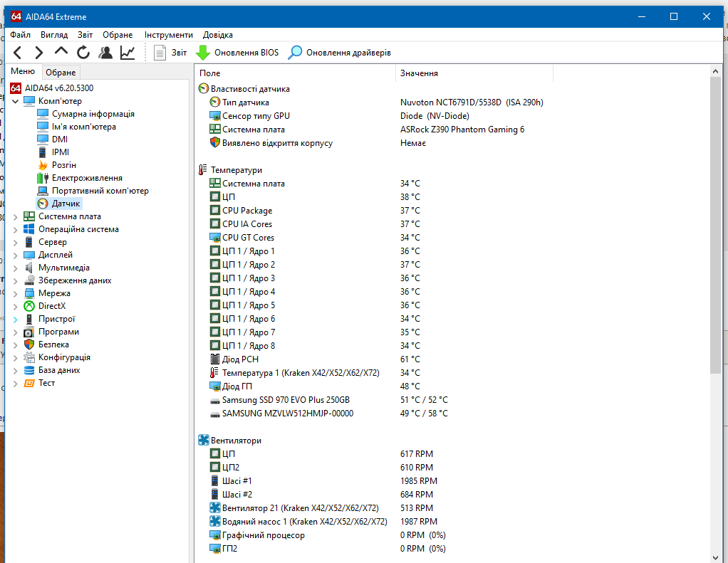Select Ім'я комп'ютера in tree
The image size is (728, 563).
84,127
